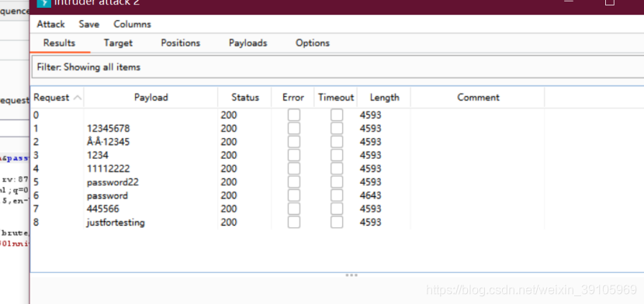Toggle Error checkbox for payload password

tap(293, 195)
